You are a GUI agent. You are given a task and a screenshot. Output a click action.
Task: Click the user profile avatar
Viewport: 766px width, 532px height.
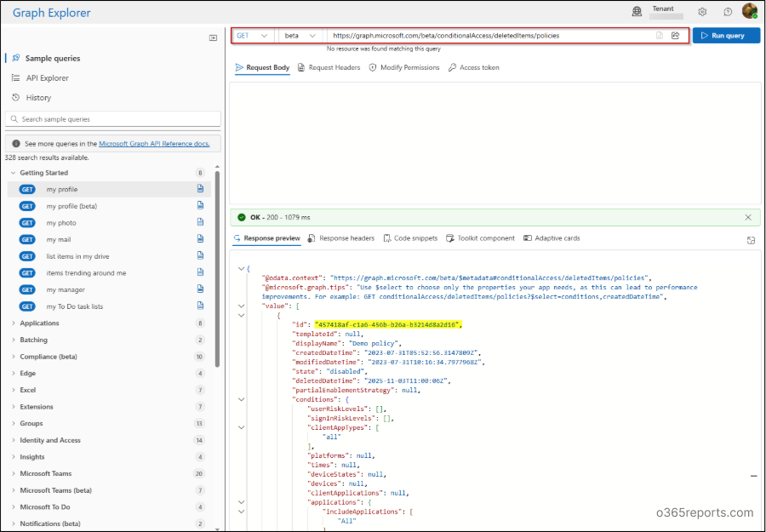coord(749,11)
